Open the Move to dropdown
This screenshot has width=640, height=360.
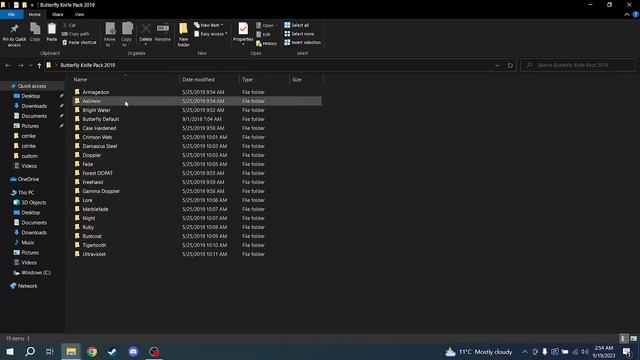point(110,35)
